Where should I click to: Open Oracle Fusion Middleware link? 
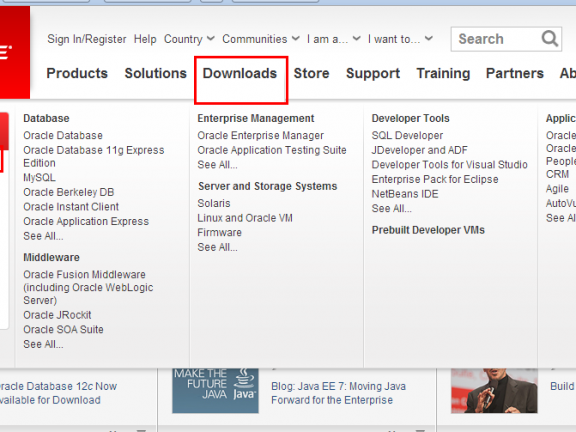tap(88, 287)
